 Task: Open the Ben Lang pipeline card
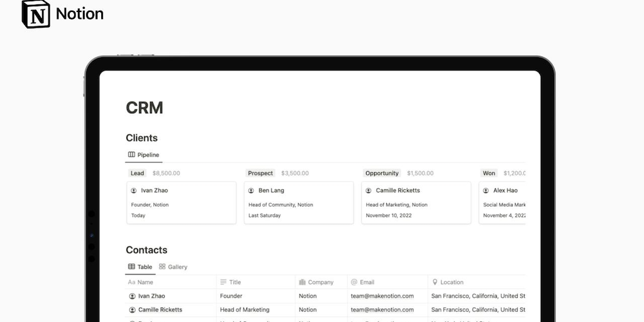[x=299, y=203]
